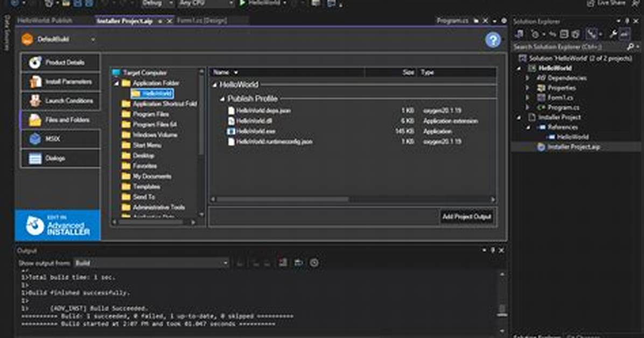644x338 pixels.
Task: Select the HelloWorld.exe application file
Action: [x=255, y=131]
